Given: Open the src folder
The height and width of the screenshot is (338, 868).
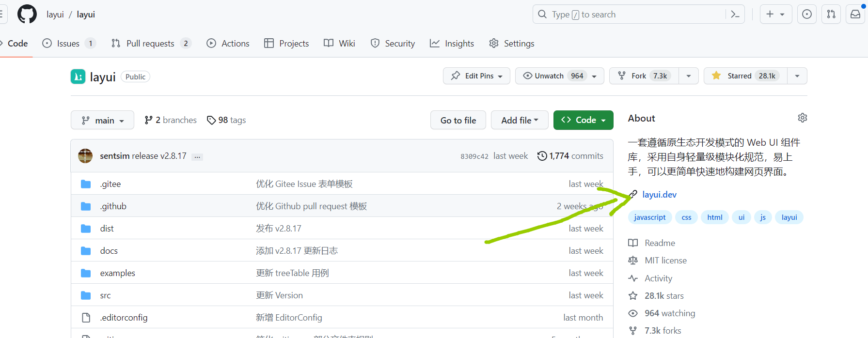Looking at the screenshot, I should [x=106, y=295].
